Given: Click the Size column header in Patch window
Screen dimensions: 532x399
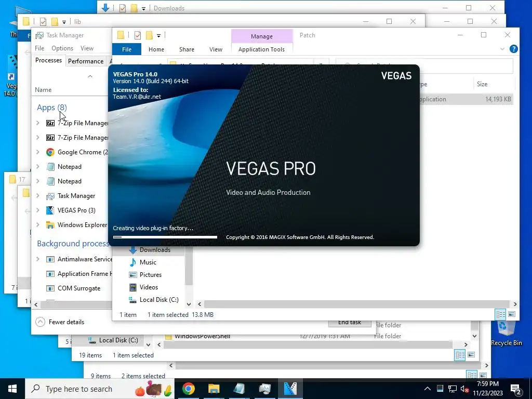Looking at the screenshot, I should pyautogui.click(x=482, y=84).
